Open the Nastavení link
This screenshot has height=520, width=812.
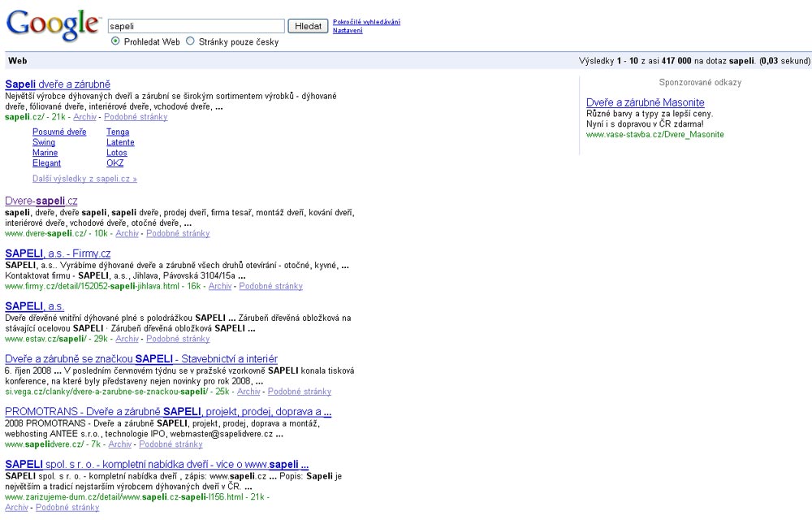pos(348,31)
